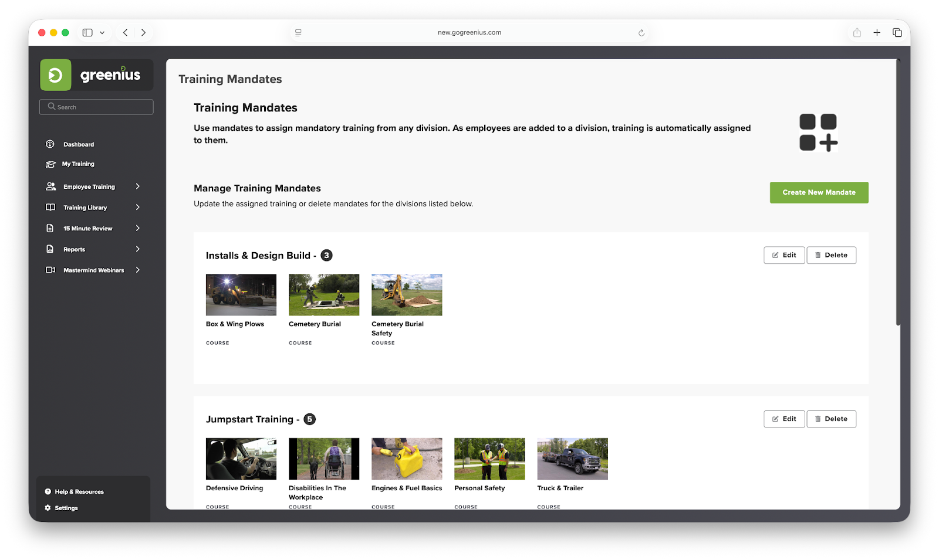
Task: Delete the Installs & Design Build mandate
Action: (x=831, y=255)
